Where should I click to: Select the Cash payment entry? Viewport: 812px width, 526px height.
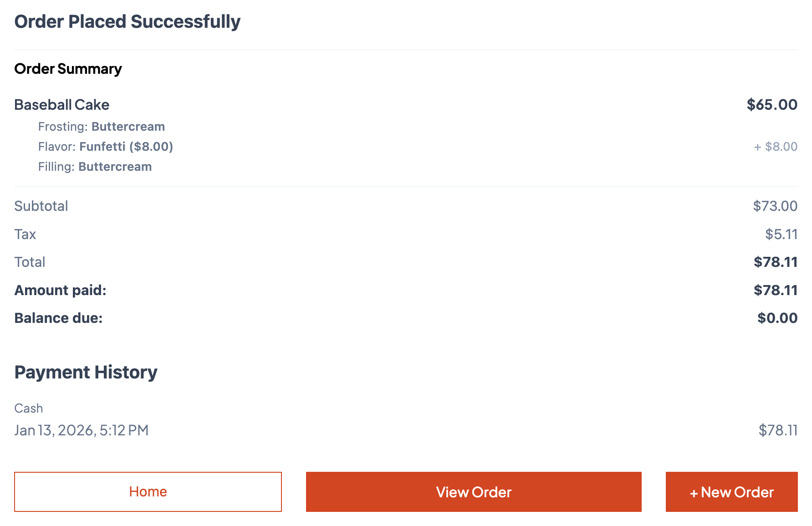[x=29, y=408]
